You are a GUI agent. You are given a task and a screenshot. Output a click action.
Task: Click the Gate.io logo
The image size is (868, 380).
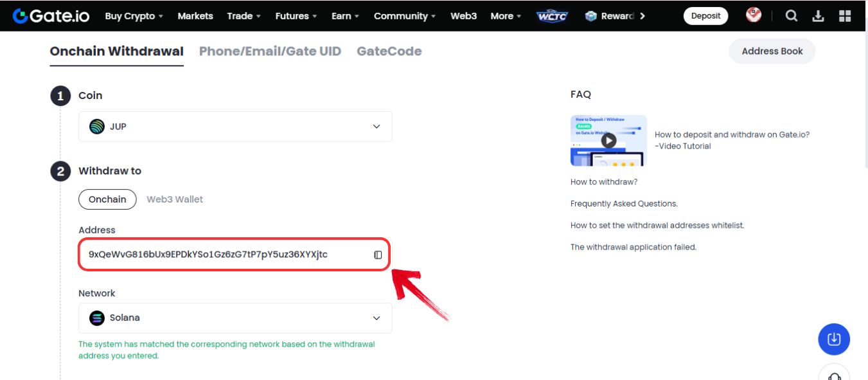(51, 16)
